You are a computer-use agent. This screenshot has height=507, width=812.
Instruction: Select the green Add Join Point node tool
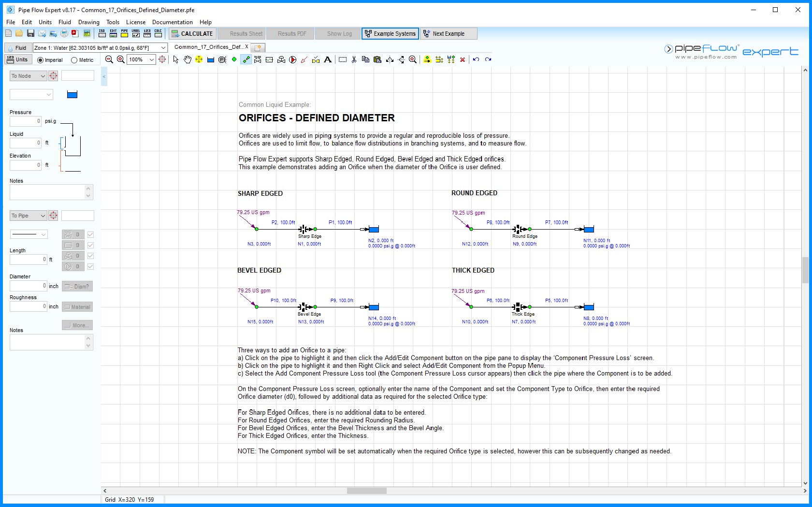click(234, 59)
